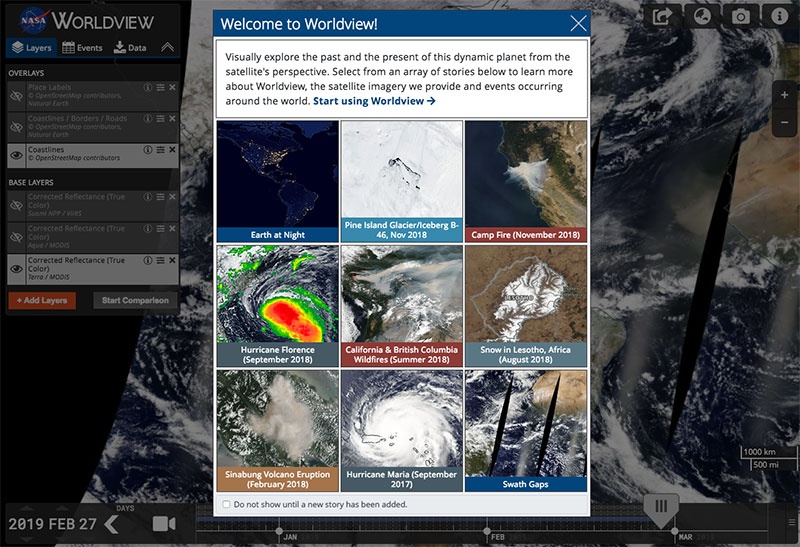Hide the Terra / MODIS layer
Image resolution: width=800 pixels, height=547 pixels.
[x=16, y=269]
